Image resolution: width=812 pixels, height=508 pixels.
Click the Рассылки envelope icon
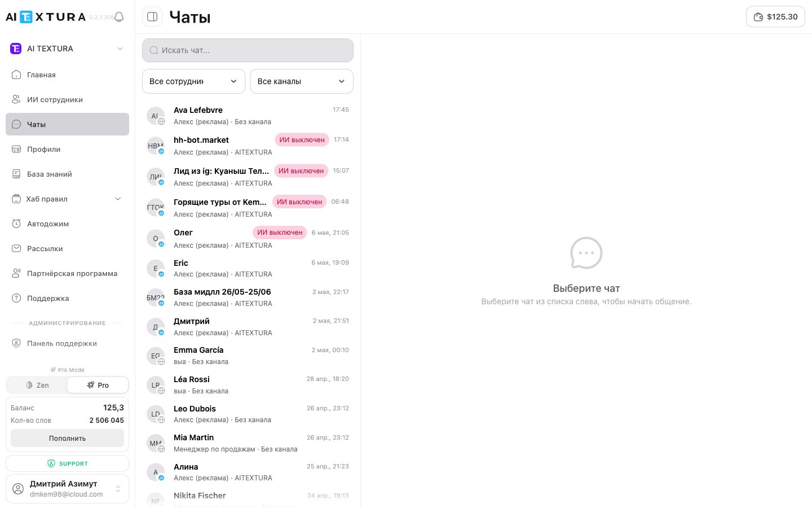click(x=16, y=248)
